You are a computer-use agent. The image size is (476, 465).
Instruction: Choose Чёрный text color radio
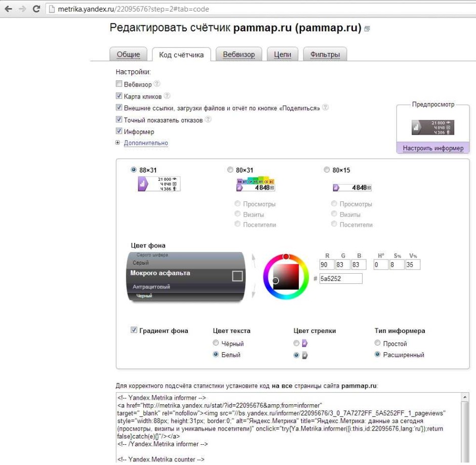[216, 343]
